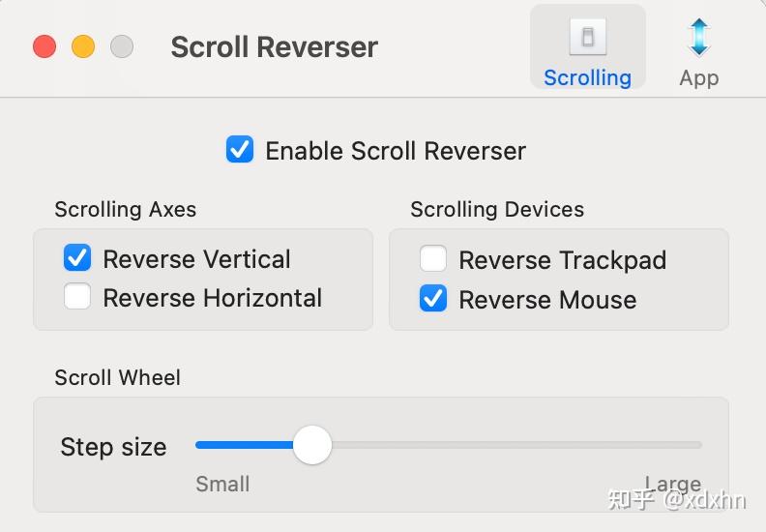Minimize the window using the yellow button

83,46
